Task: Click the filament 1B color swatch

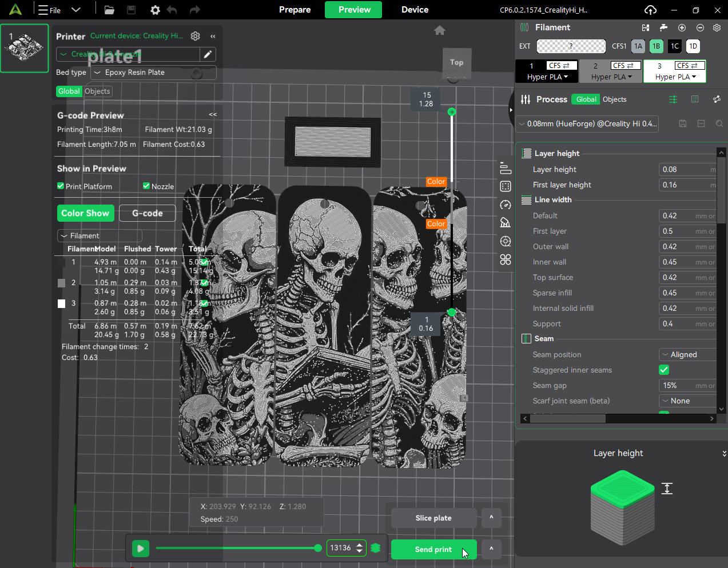Action: click(656, 46)
